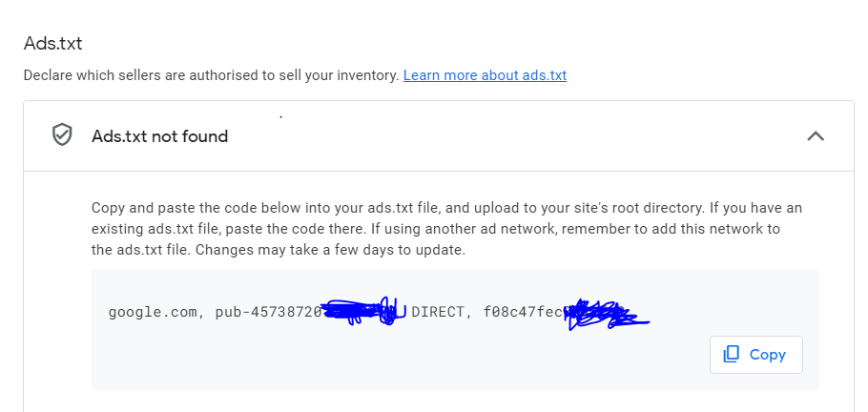Click the Copy button
868x412 pixels.
[x=756, y=355]
